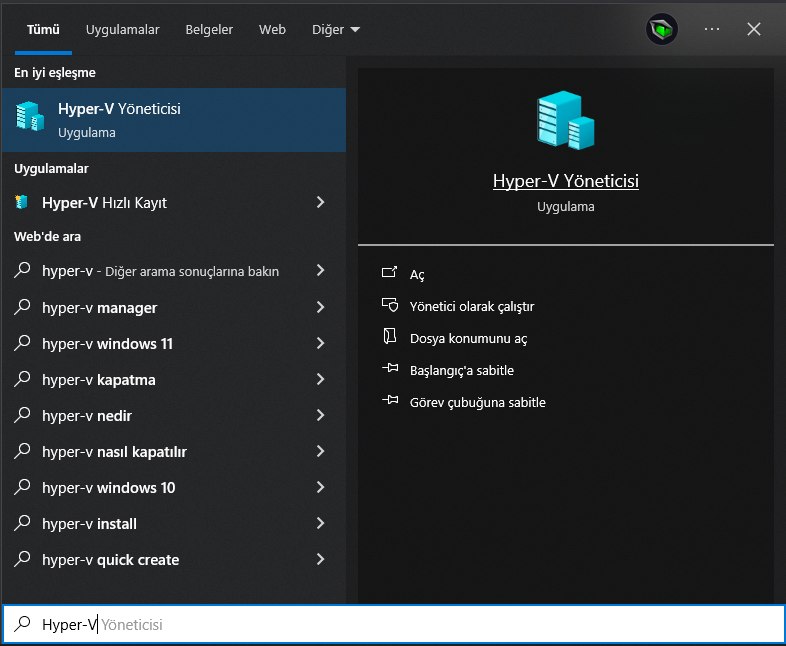Screen dimensions: 786x646
Task: Click search icon next to 'hyper-v install'
Action: 22,523
